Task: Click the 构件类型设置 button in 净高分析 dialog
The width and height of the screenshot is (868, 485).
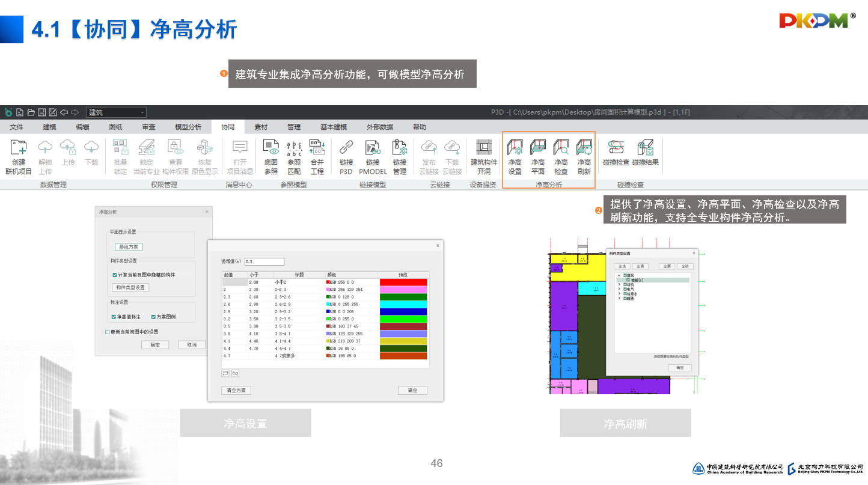Action: [132, 287]
